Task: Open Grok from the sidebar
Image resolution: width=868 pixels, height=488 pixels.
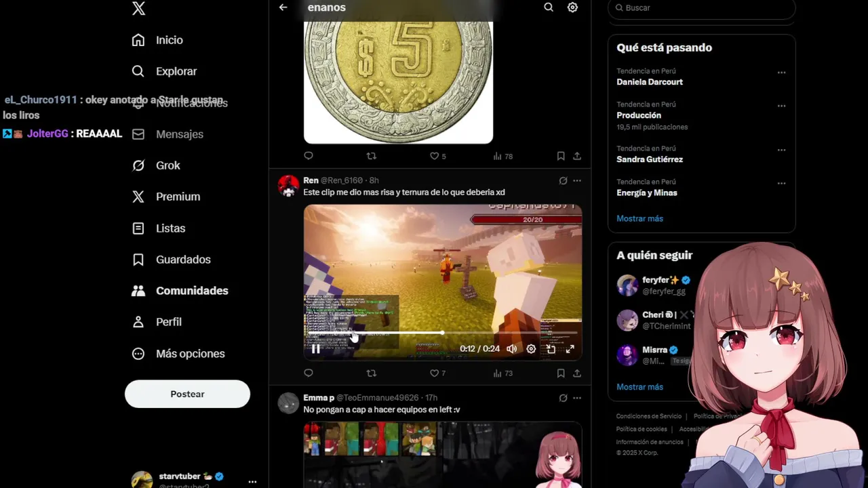Action: pos(156,165)
